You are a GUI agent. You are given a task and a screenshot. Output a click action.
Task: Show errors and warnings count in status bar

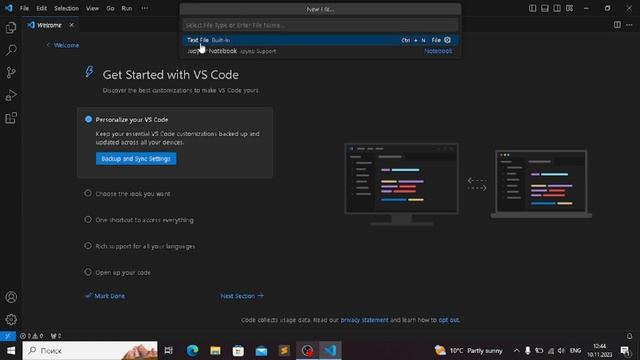tap(31, 336)
